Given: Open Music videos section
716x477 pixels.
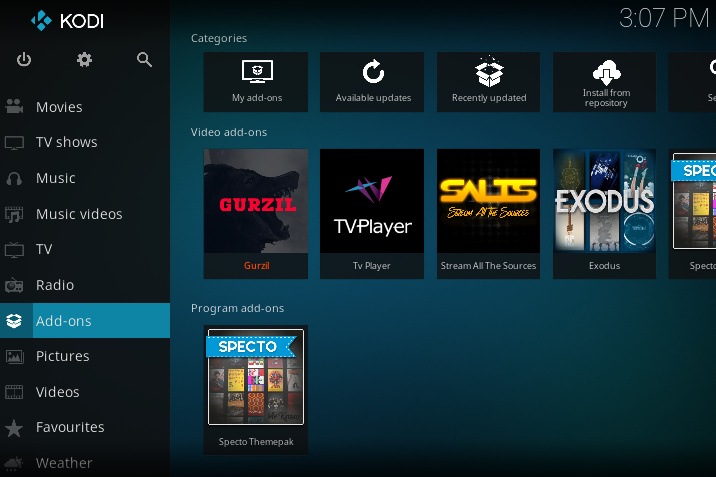Looking at the screenshot, I should coord(85,214).
